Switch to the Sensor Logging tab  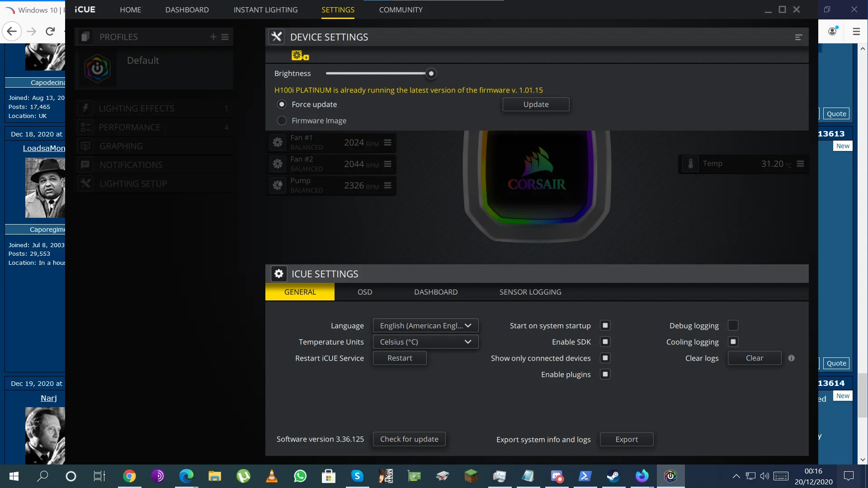point(530,292)
